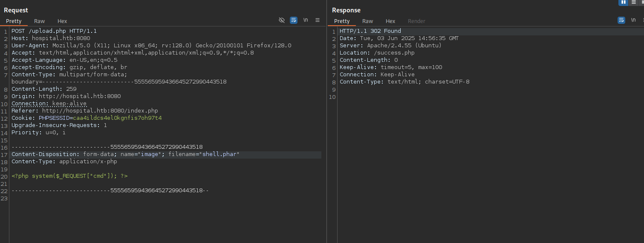Open Request pane hamburger options menu
644x243 pixels.
[318, 20]
